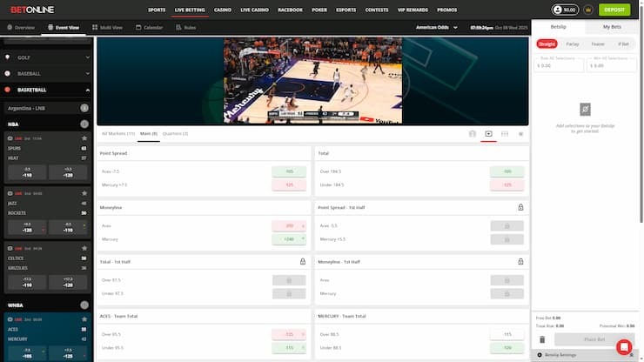The width and height of the screenshot is (644, 362).
Task: Click the trash icon to clear betslip
Action: pos(542,339)
